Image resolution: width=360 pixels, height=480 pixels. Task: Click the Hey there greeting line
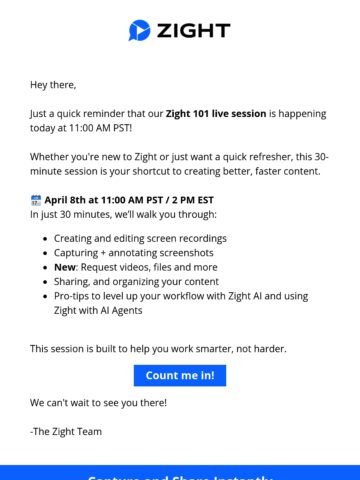click(x=53, y=85)
